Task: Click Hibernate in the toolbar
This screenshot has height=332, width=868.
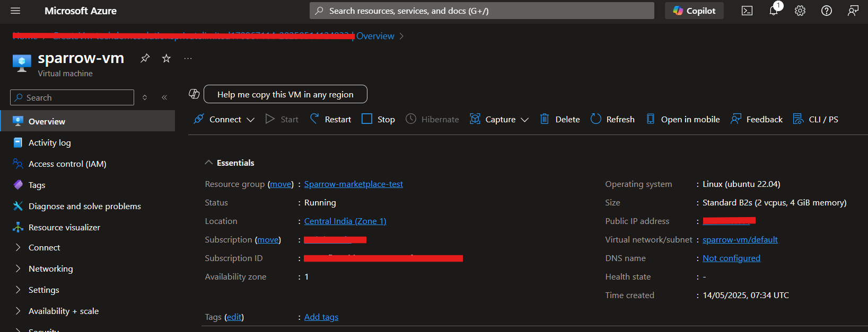Action: click(433, 119)
